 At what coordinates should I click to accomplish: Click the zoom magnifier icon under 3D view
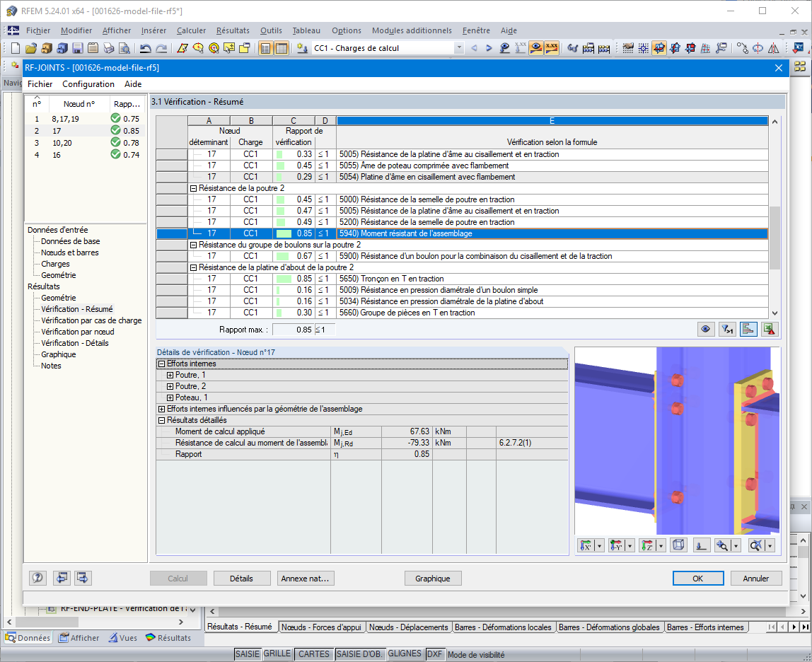(x=722, y=545)
